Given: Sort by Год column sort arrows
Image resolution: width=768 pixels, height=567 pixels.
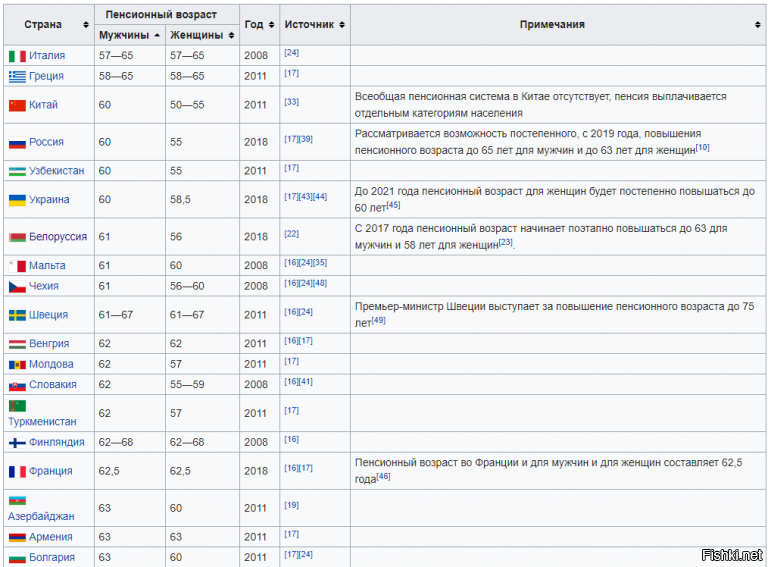Looking at the screenshot, I should pyautogui.click(x=271, y=24).
